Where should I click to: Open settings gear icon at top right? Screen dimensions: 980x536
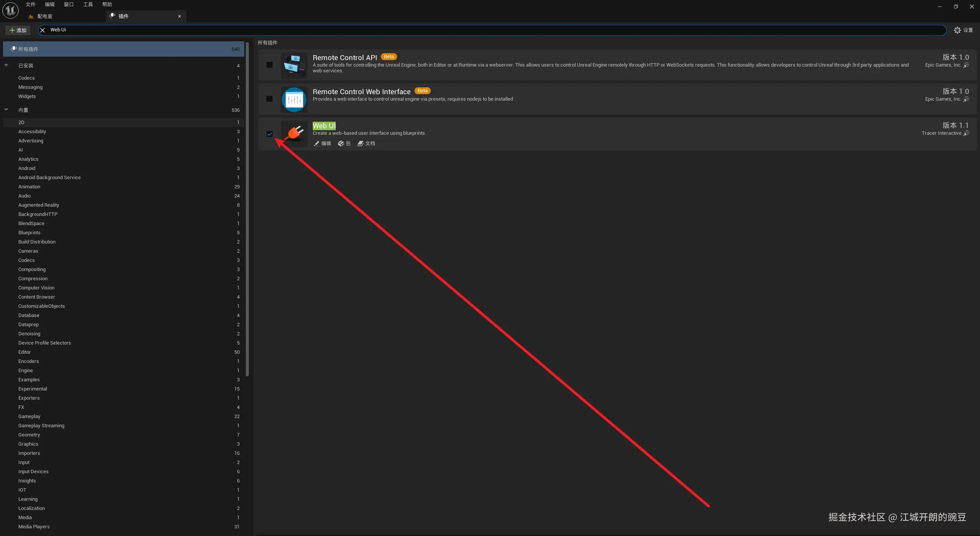click(x=957, y=30)
